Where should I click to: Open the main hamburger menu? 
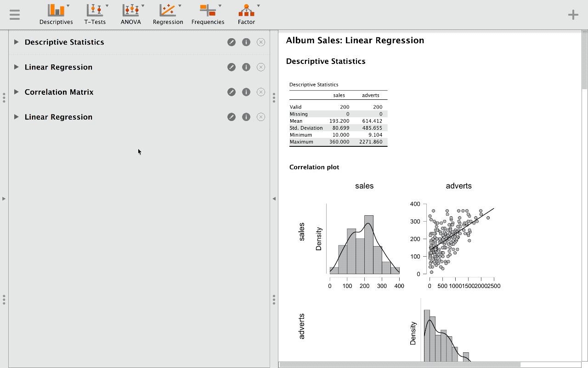[x=14, y=14]
